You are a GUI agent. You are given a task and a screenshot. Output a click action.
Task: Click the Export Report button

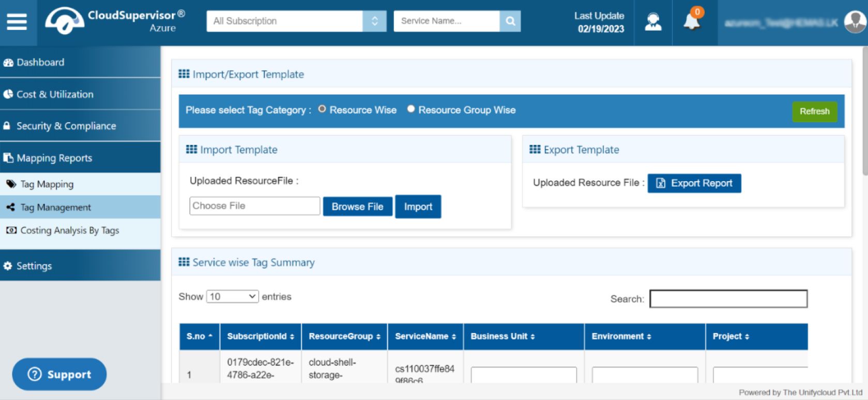click(x=694, y=183)
